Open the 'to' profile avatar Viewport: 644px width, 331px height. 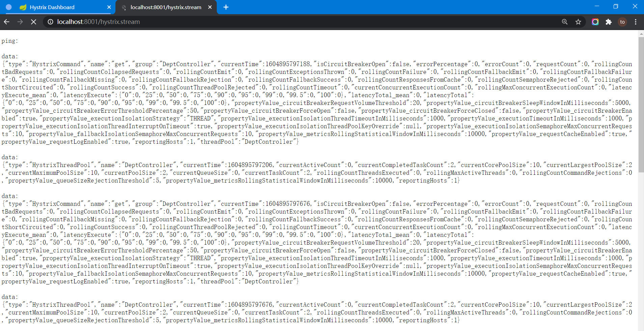pos(622,22)
